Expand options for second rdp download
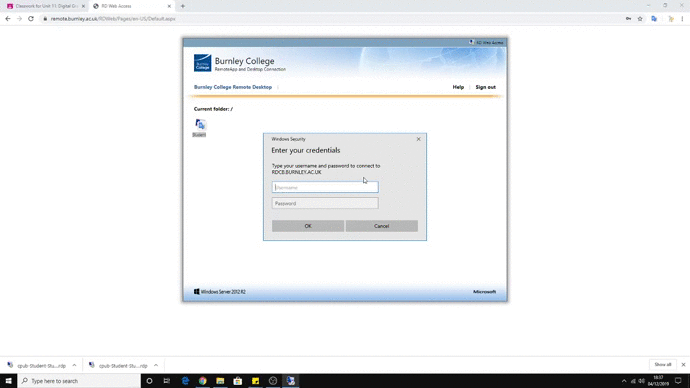The width and height of the screenshot is (690, 388). [x=156, y=366]
